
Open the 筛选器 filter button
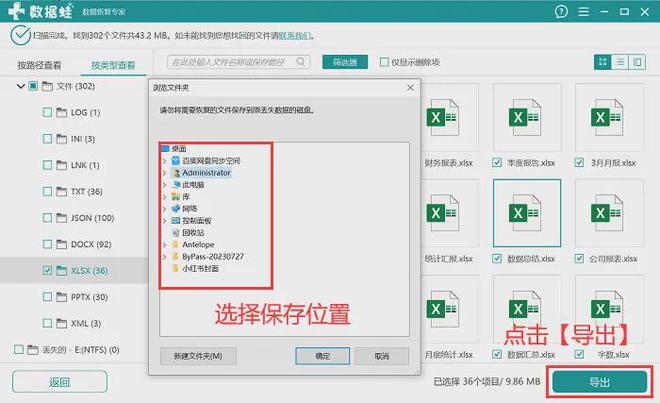(x=345, y=62)
